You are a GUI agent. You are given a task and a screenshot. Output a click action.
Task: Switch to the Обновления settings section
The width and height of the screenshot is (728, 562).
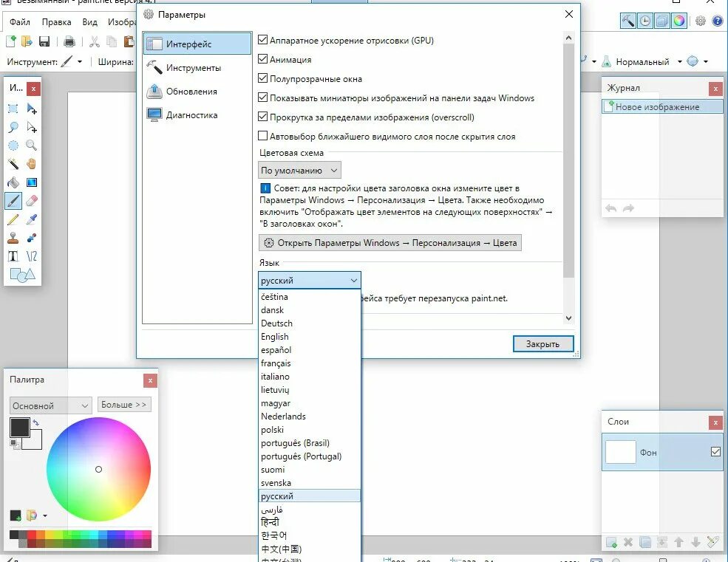(x=198, y=92)
